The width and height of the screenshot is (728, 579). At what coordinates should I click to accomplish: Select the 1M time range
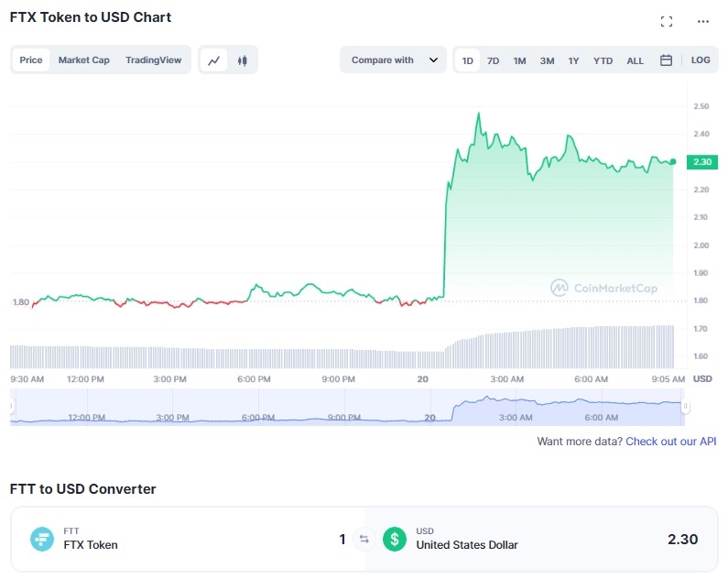[519, 60]
